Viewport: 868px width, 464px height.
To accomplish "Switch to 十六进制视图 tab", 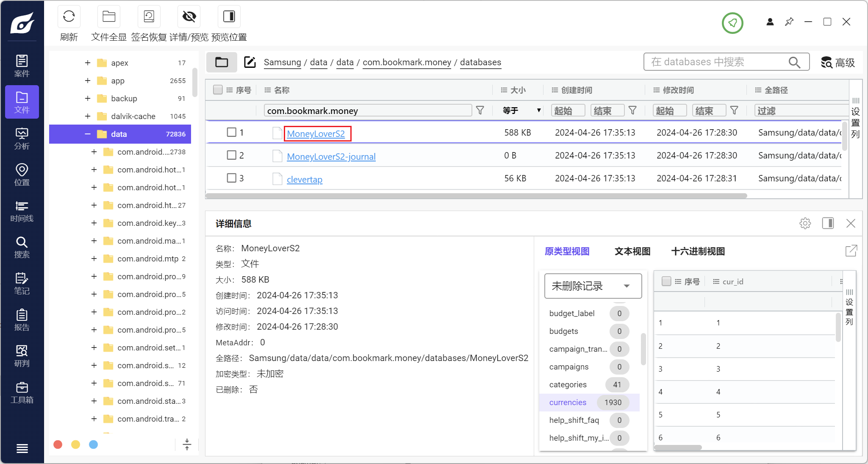I will [698, 251].
